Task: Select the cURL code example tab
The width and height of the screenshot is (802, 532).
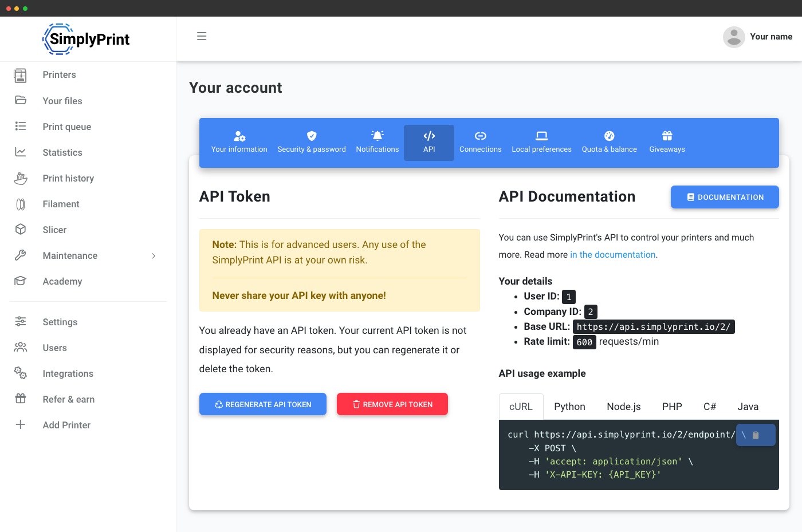Action: pyautogui.click(x=521, y=407)
